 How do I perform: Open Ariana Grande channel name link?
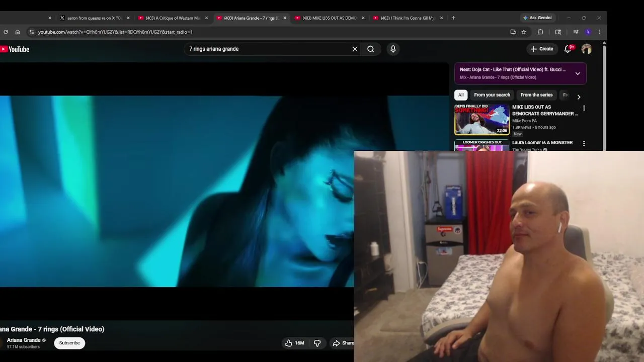[x=24, y=340]
